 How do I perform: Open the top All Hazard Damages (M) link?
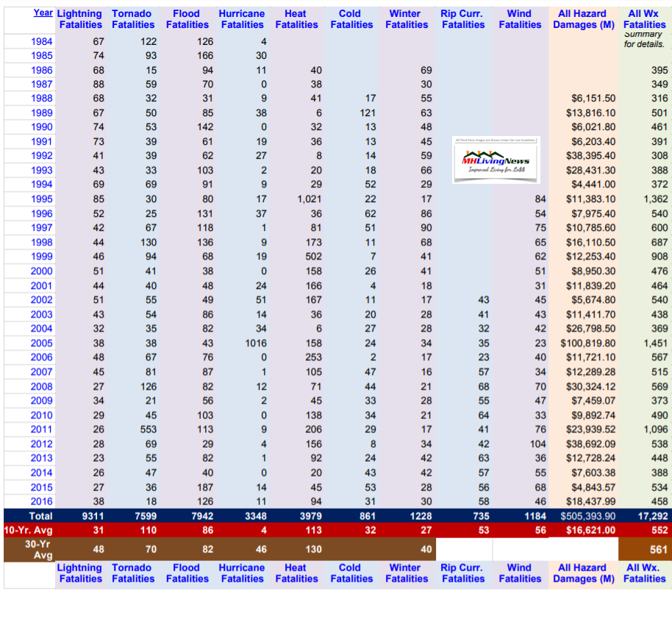[583, 19]
